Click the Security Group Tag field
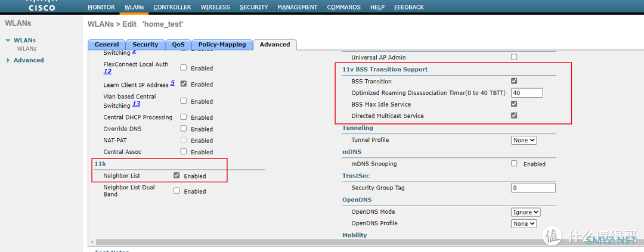Image resolution: width=644 pixels, height=252 pixels. [x=533, y=188]
